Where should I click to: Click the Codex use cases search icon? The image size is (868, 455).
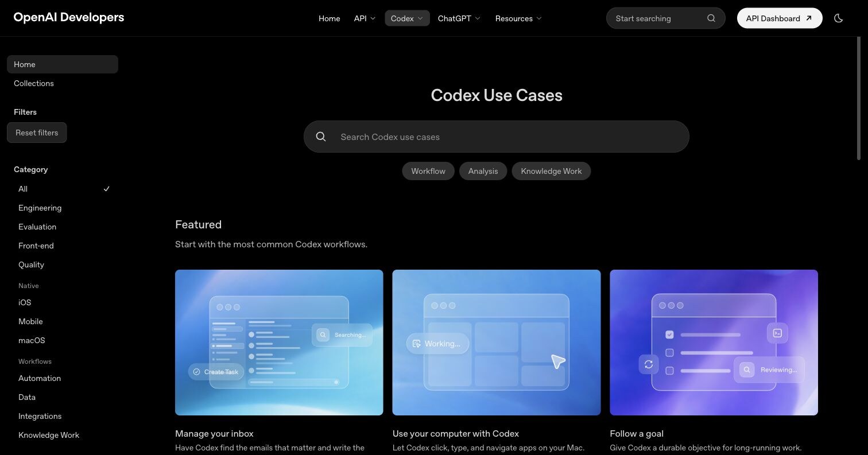pyautogui.click(x=321, y=137)
